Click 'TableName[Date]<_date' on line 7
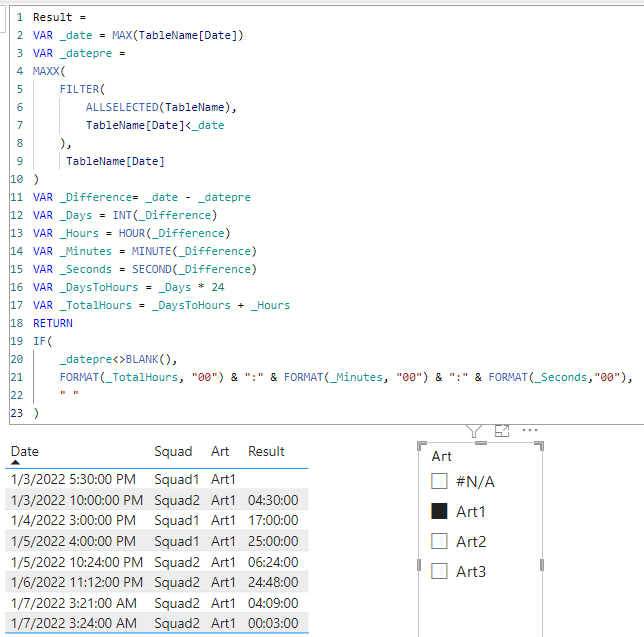 click(155, 125)
